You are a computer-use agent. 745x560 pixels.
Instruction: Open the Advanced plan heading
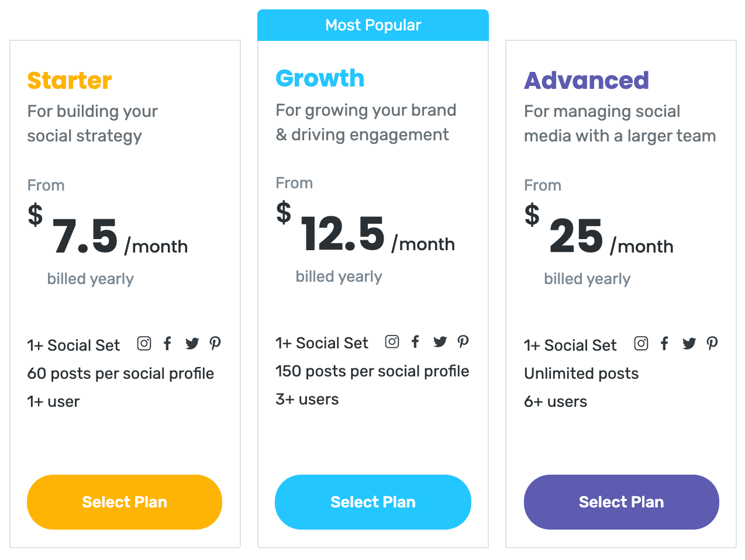click(587, 81)
